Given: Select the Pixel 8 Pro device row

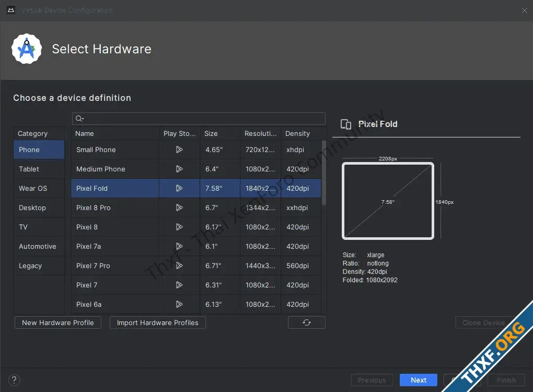Looking at the screenshot, I should (x=196, y=207).
